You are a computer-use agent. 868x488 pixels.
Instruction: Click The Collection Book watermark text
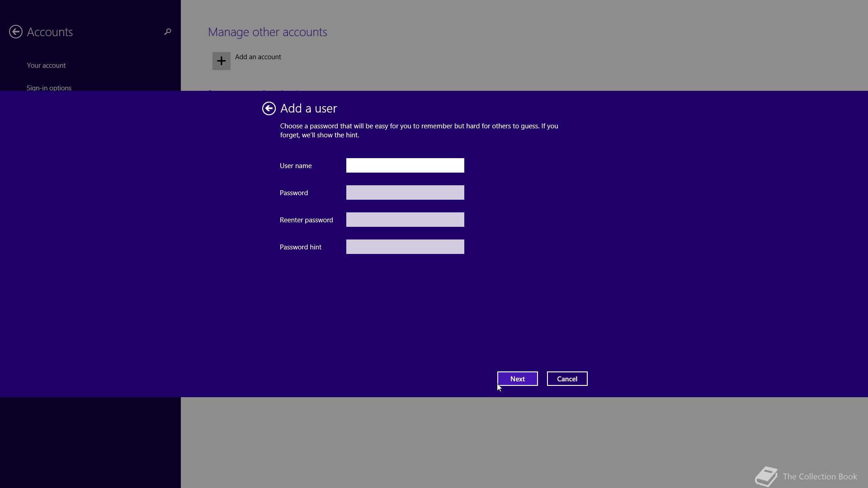coord(820,477)
